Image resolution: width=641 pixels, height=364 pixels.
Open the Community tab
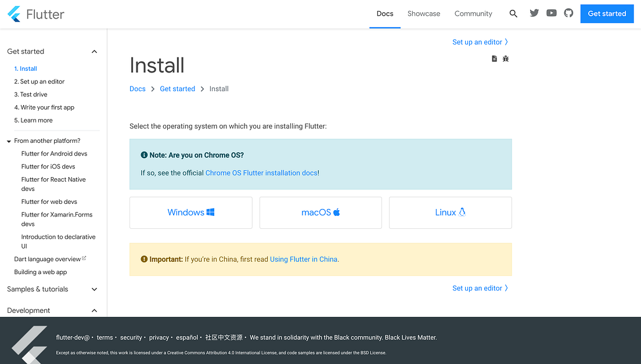click(473, 13)
